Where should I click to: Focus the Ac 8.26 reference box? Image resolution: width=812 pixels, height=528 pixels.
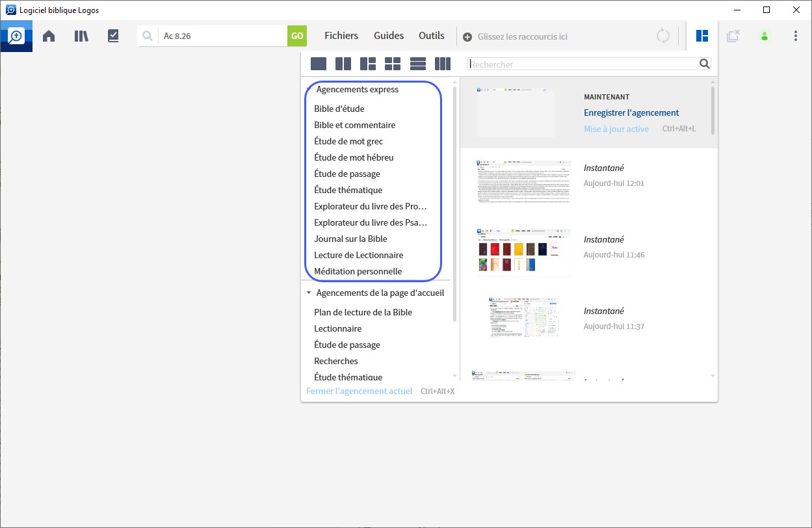pos(222,36)
